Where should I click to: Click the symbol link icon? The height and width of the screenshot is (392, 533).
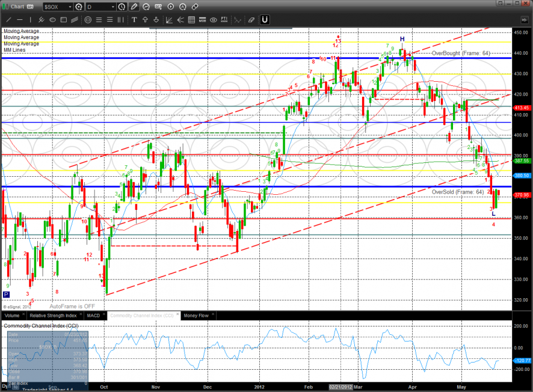pos(195,7)
